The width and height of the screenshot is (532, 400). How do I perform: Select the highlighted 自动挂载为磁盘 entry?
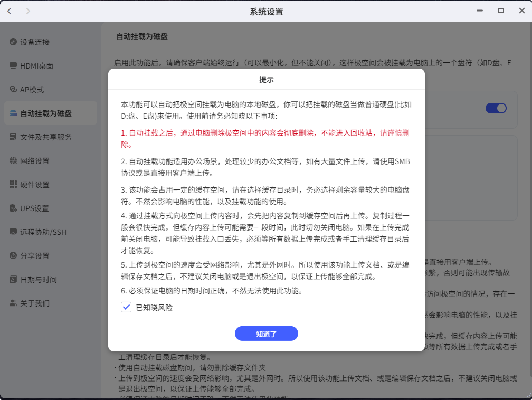pos(51,113)
